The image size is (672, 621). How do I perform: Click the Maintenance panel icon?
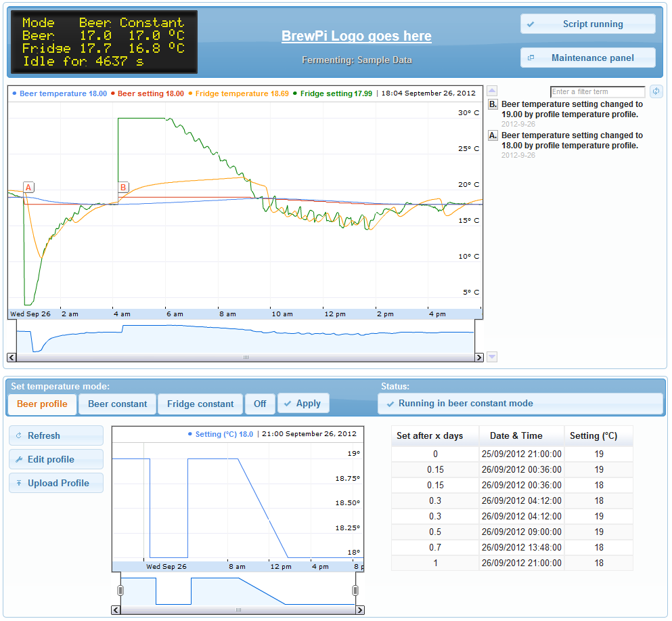tap(530, 58)
